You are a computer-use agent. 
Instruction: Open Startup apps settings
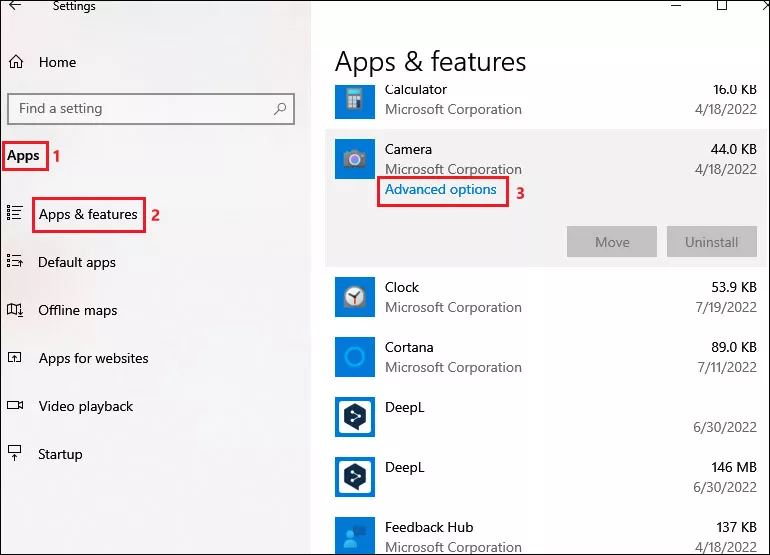[60, 454]
